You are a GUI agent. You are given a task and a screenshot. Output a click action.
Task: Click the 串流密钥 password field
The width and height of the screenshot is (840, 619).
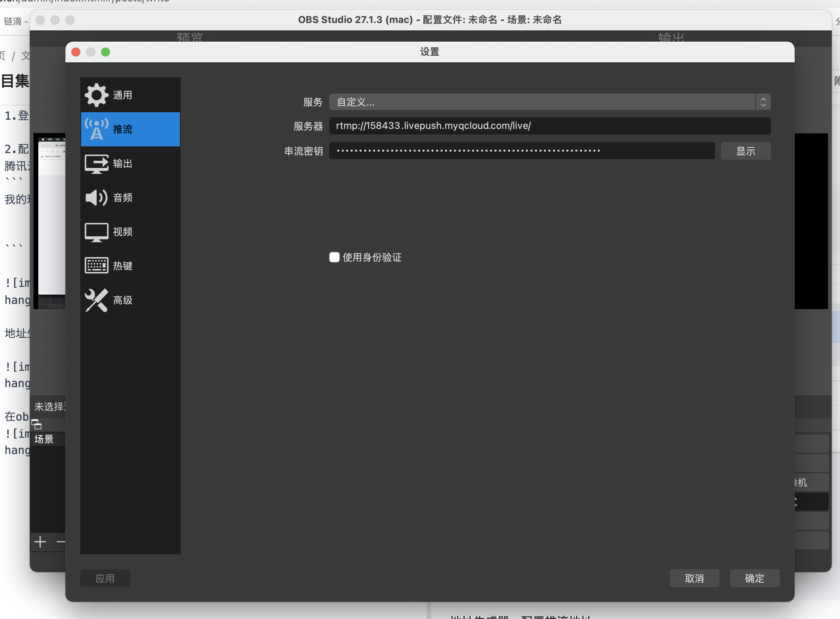click(521, 150)
